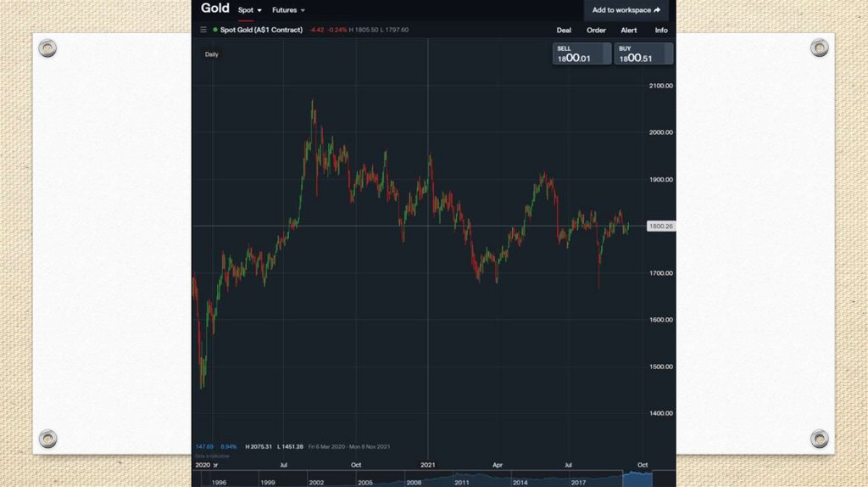Image resolution: width=868 pixels, height=487 pixels.
Task: Jump to 2008 on the overview timeline
Action: point(414,482)
